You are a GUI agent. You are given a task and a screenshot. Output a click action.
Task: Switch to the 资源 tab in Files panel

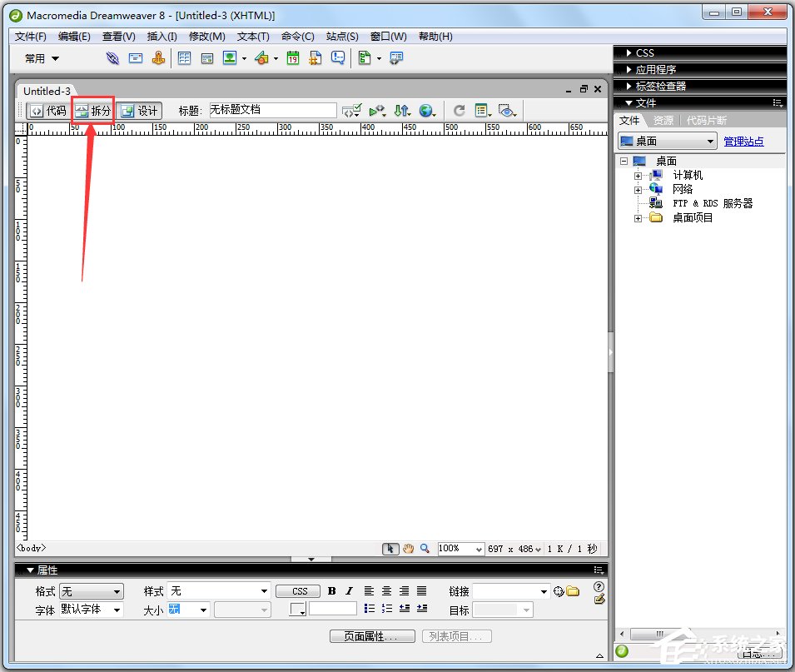(x=663, y=120)
